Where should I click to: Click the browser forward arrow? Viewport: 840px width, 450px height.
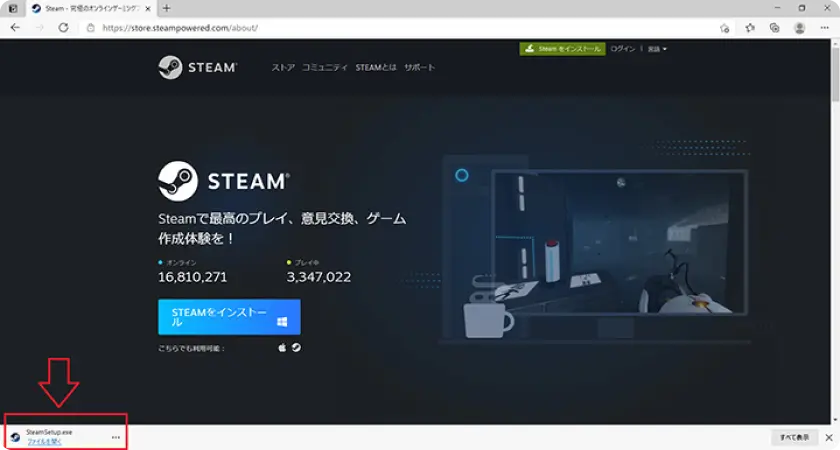coord(39,27)
